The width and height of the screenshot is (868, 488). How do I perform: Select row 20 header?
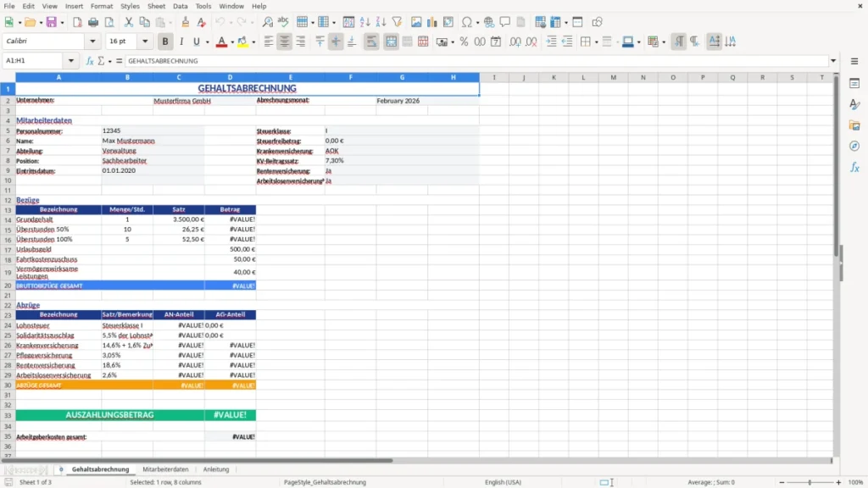pos(8,286)
